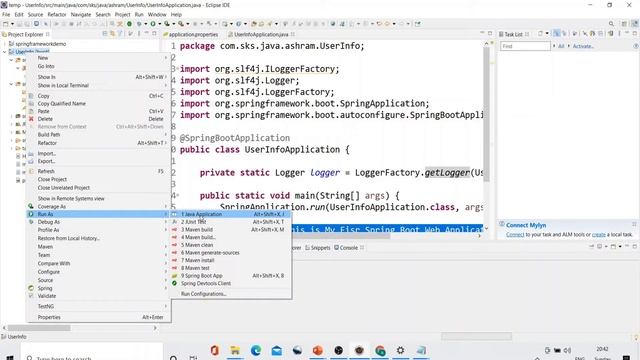
Task: Click the editor vertical scrollbar
Action: [486, 114]
